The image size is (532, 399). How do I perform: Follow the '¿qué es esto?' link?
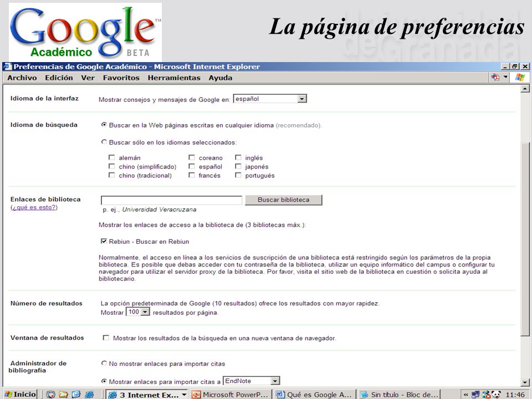point(34,207)
